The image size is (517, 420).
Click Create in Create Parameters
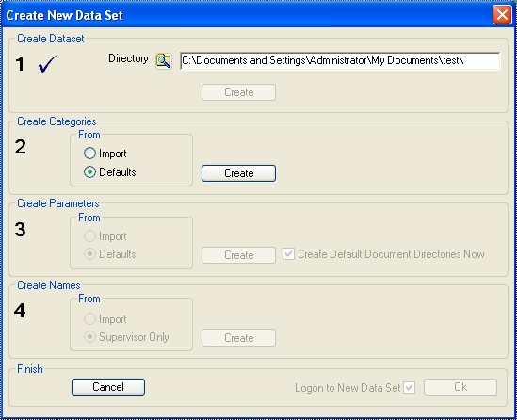click(238, 255)
